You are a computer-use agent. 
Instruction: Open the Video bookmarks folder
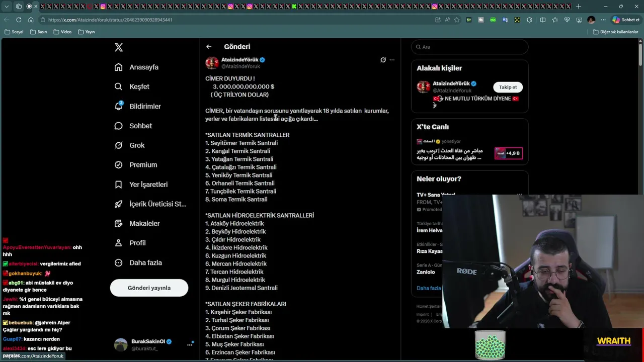tap(62, 32)
